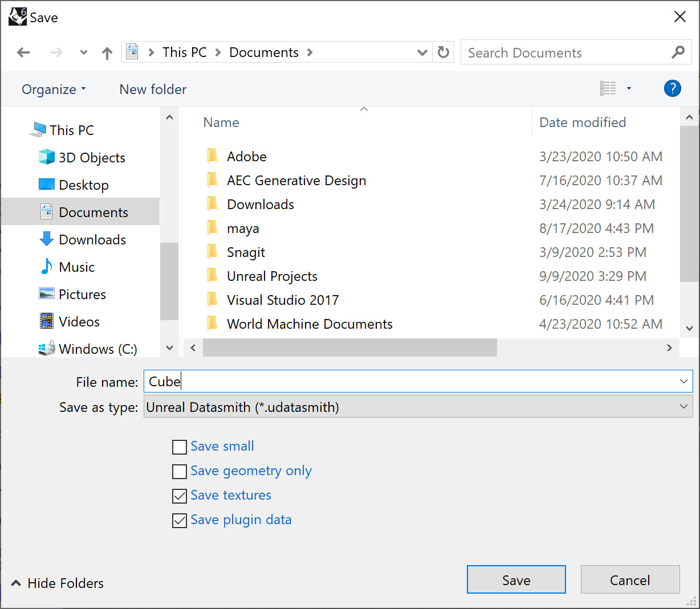Refresh the Documents folder listing

pos(443,52)
